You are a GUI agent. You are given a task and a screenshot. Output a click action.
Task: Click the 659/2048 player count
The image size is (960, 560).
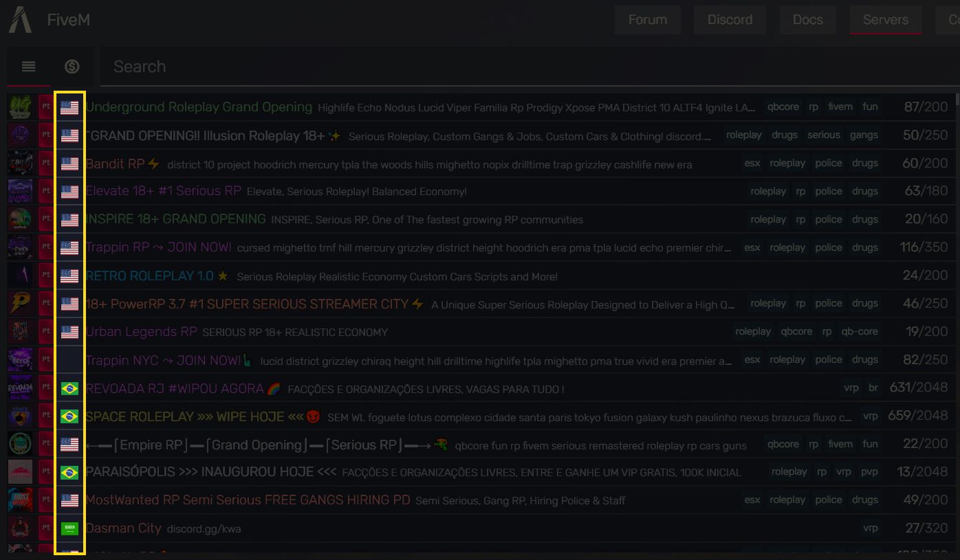tap(919, 416)
